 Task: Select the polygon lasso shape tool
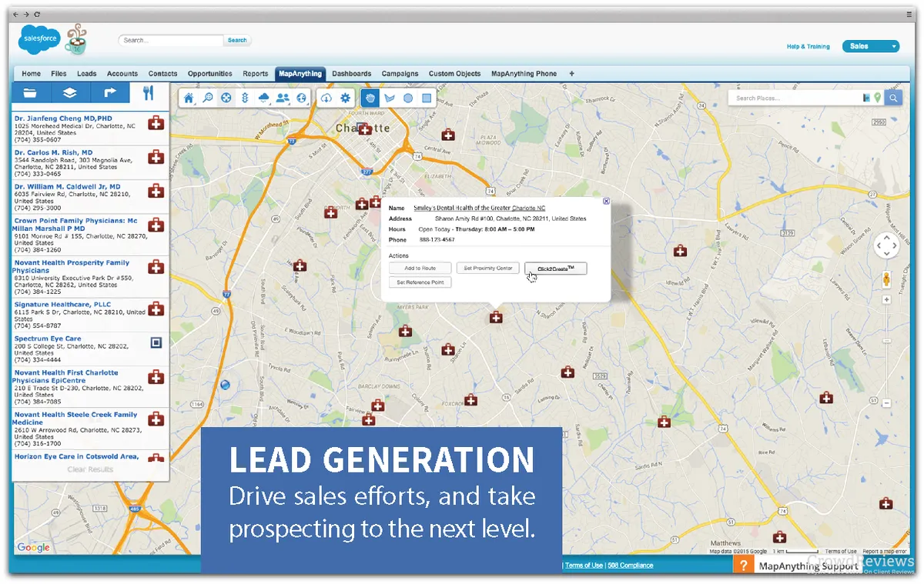click(389, 98)
